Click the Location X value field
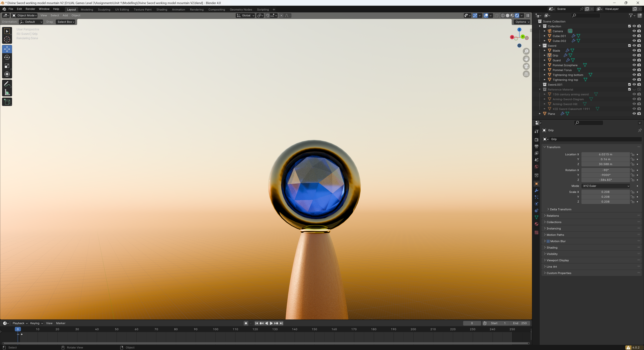This screenshot has width=644, height=350. tap(605, 154)
